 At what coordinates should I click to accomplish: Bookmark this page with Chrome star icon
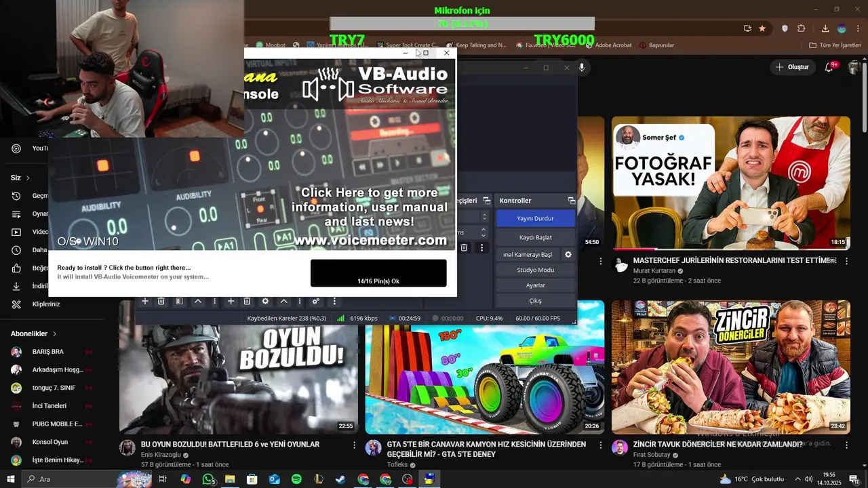click(762, 28)
